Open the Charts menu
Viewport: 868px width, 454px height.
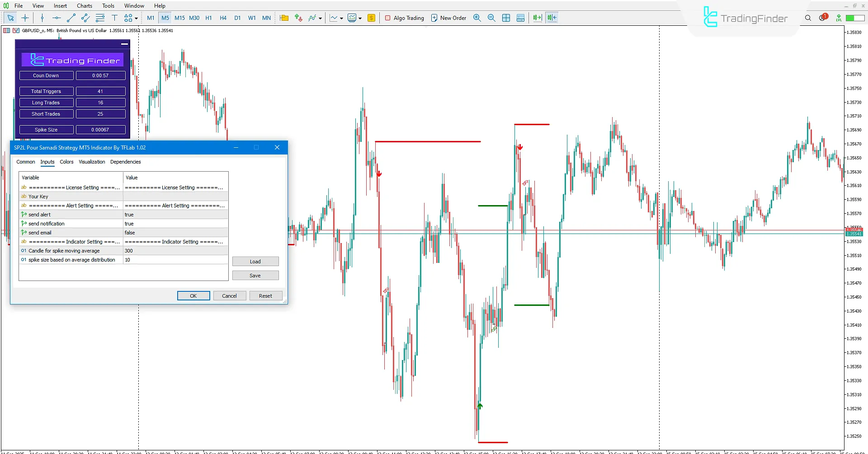pos(84,5)
